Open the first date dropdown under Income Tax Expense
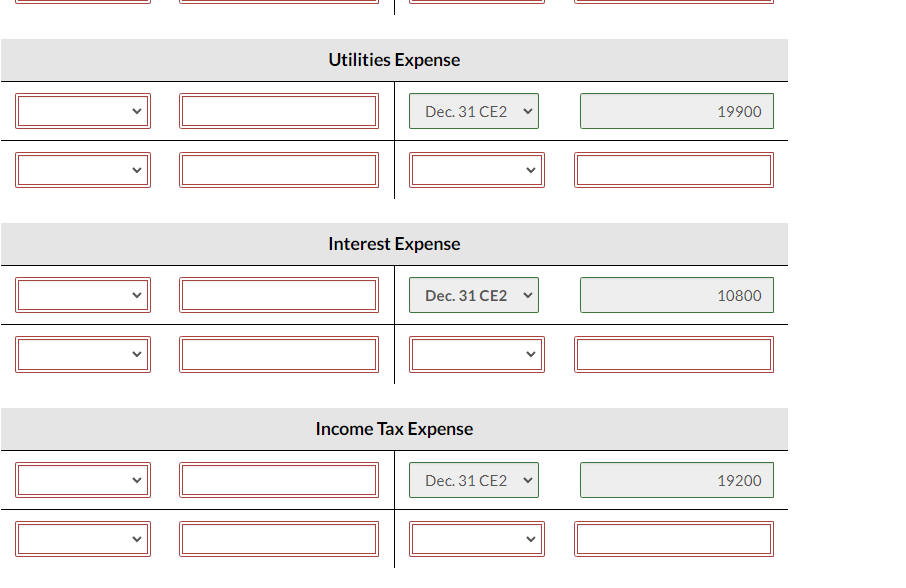This screenshot has height=588, width=906. (83, 480)
